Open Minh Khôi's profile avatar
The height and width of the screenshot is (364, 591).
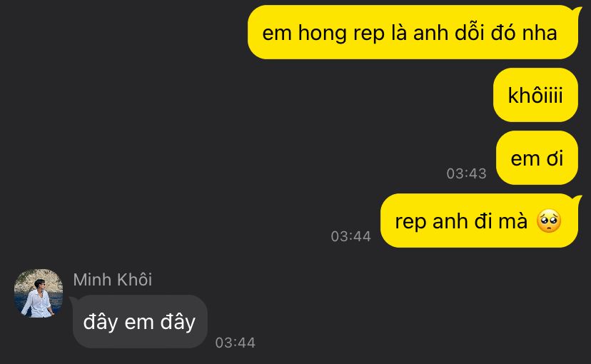pos(39,293)
